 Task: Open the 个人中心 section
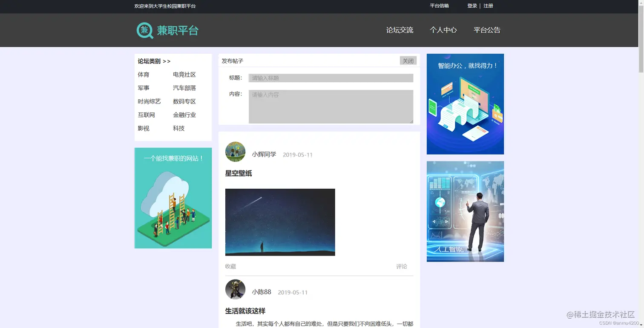pyautogui.click(x=443, y=30)
